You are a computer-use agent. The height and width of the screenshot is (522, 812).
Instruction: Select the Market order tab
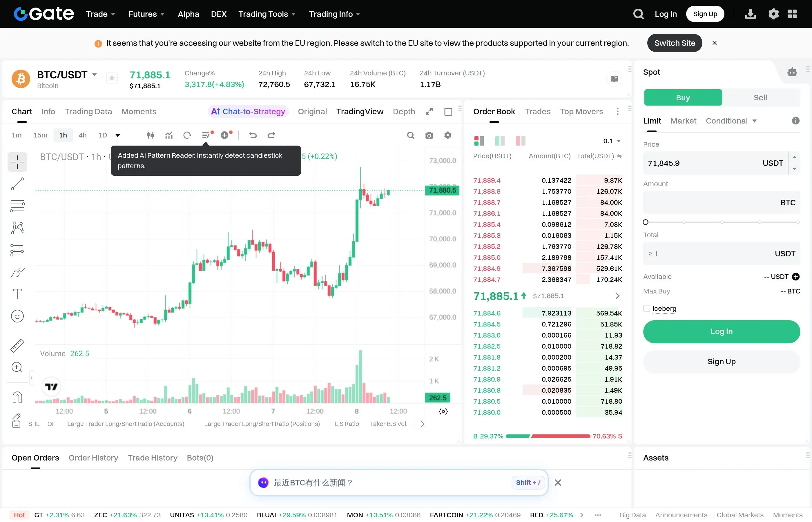pyautogui.click(x=683, y=121)
